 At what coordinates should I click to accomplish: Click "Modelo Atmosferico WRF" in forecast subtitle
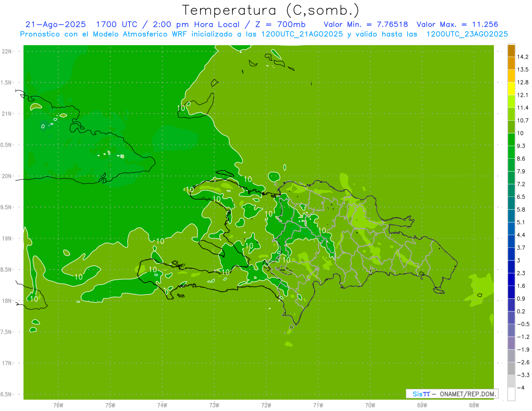tap(141, 34)
